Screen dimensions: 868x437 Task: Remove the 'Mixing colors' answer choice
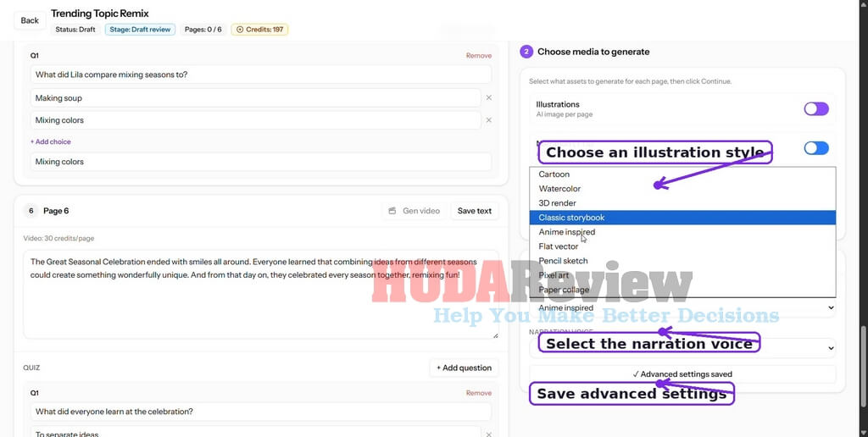(x=489, y=120)
